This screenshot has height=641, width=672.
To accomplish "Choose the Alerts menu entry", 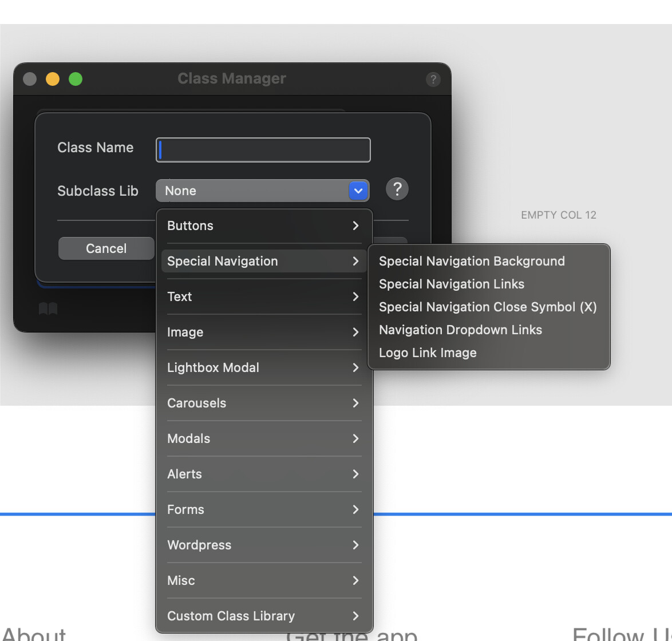I will (x=264, y=474).
